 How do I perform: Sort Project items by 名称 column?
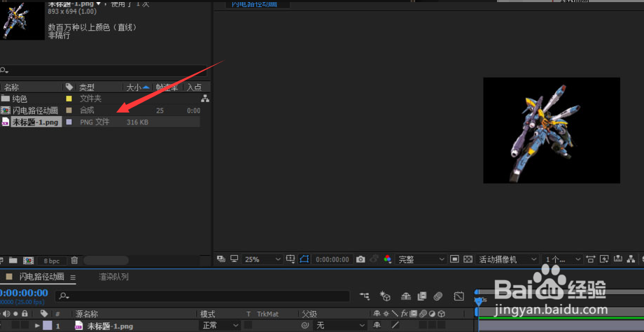(x=11, y=87)
